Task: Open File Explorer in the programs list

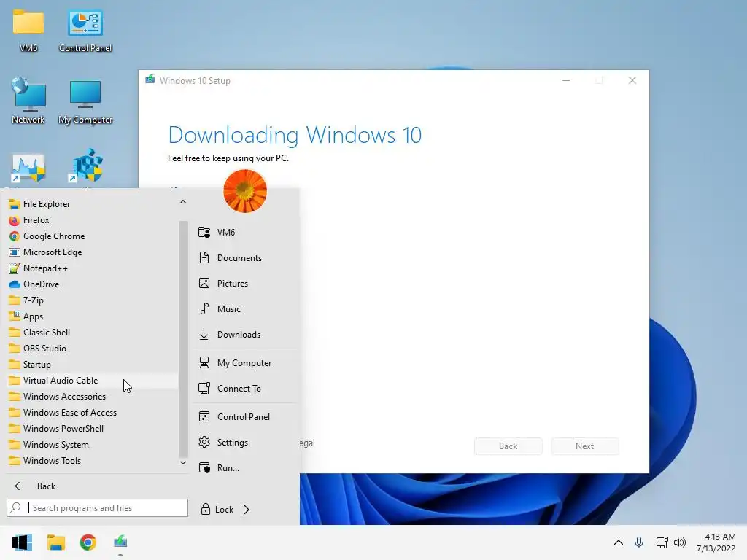Action: (93, 204)
